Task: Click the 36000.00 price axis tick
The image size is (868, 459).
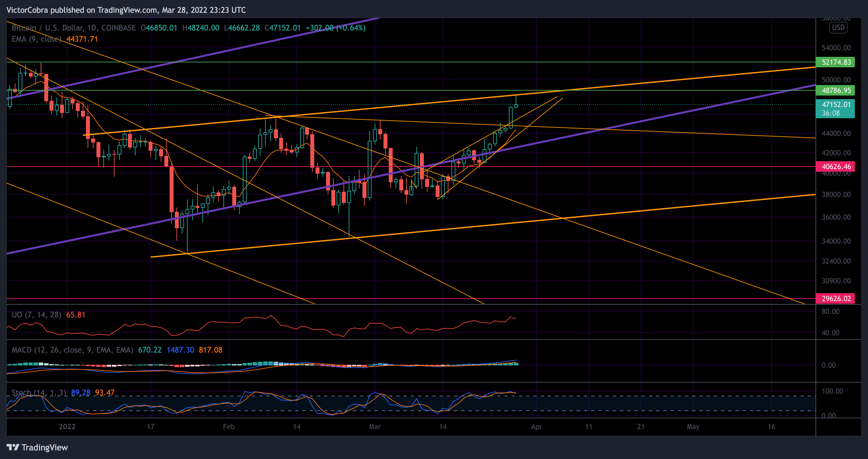Action: pyautogui.click(x=836, y=217)
